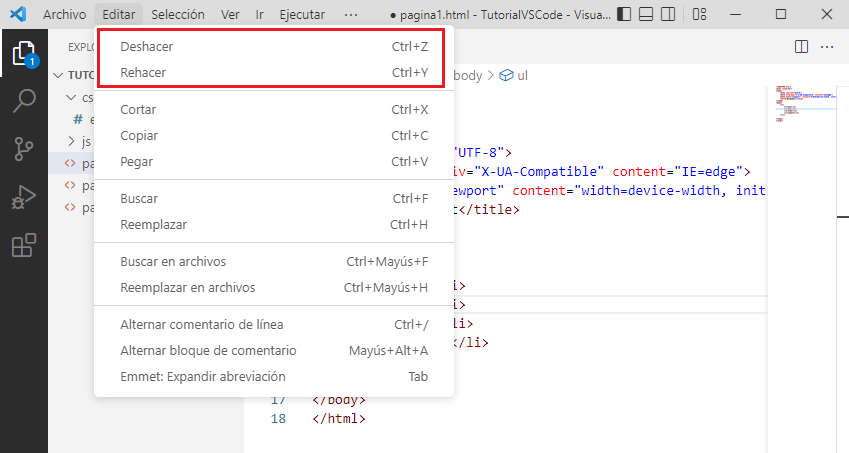Open the editor More Actions ellipsis
The image size is (849, 453).
(x=827, y=47)
